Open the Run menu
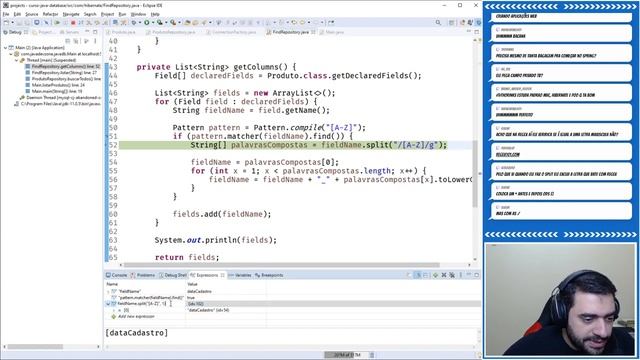 click(122, 14)
